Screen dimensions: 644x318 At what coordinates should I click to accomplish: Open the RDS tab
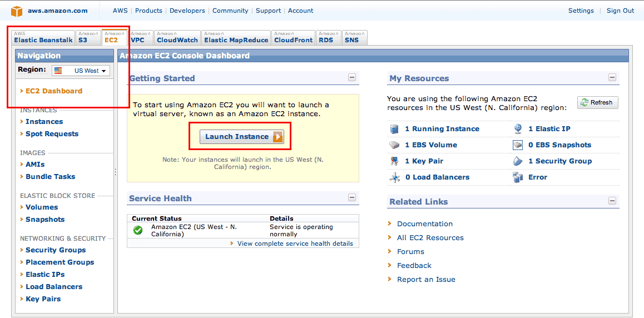(x=329, y=37)
